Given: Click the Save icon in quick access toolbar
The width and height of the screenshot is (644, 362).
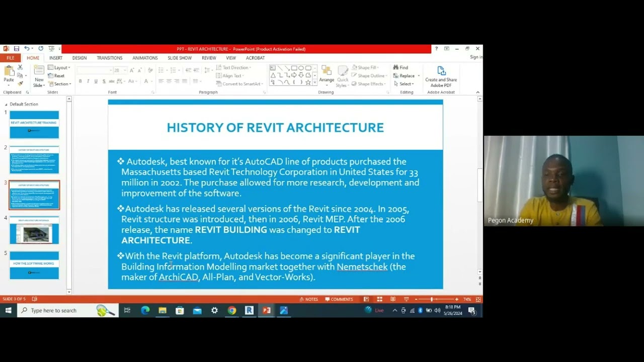Looking at the screenshot, I should [x=16, y=49].
